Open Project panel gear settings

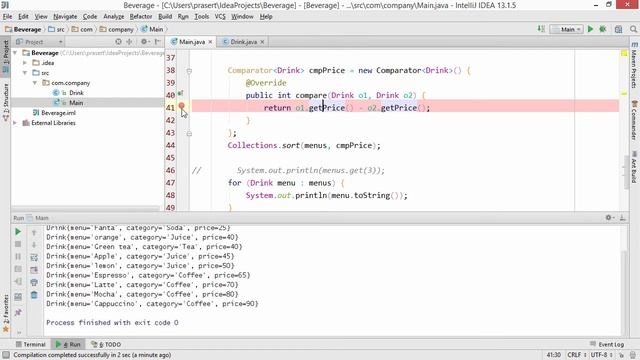[x=144, y=42]
